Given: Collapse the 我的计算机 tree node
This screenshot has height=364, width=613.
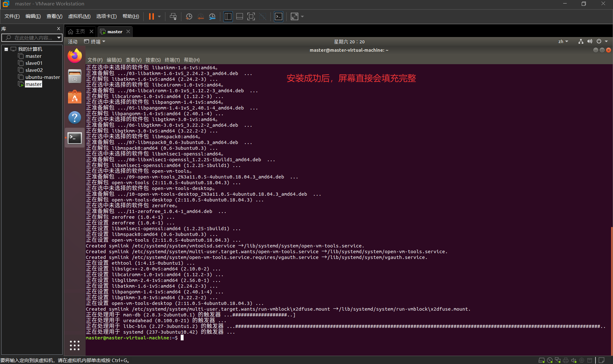Looking at the screenshot, I should tap(6, 49).
